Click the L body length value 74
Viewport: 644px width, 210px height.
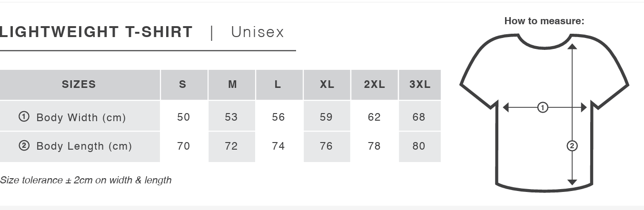click(x=278, y=146)
